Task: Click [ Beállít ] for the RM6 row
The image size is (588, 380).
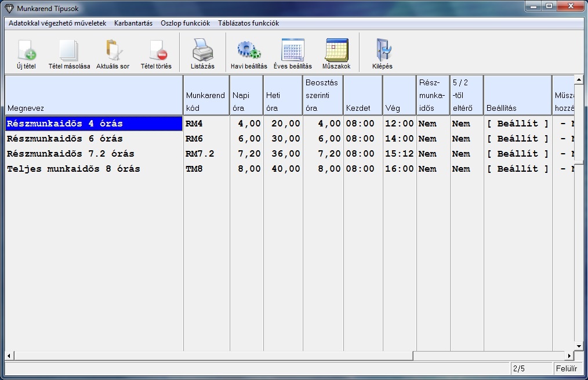Action: point(517,139)
